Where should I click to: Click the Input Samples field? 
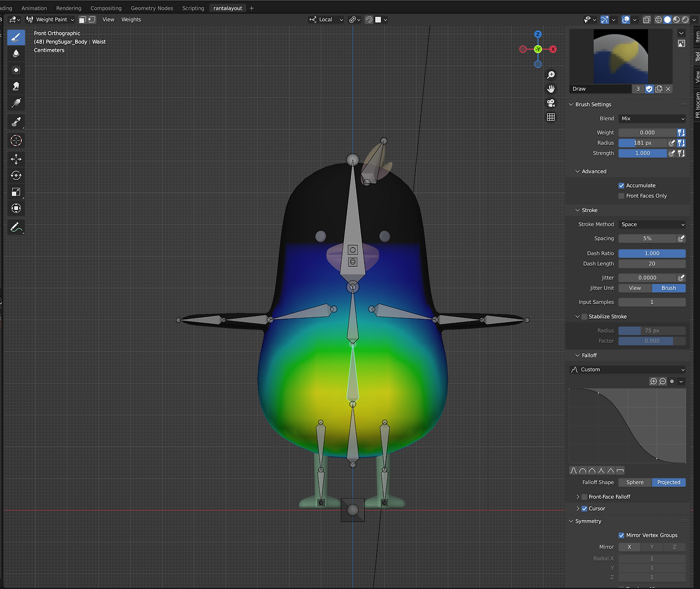651,302
